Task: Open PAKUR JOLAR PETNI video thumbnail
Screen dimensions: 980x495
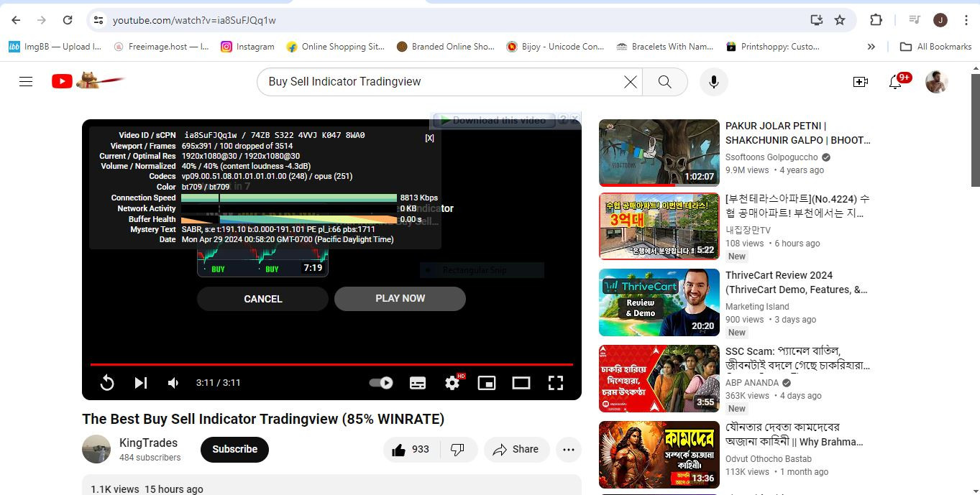Action: pyautogui.click(x=659, y=153)
